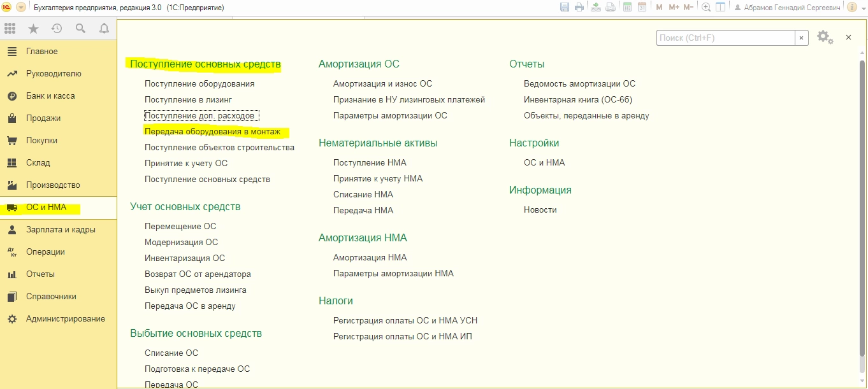Viewport: 868px width, 389px height.
Task: Click the Print icon in the title bar
Action: (x=579, y=7)
